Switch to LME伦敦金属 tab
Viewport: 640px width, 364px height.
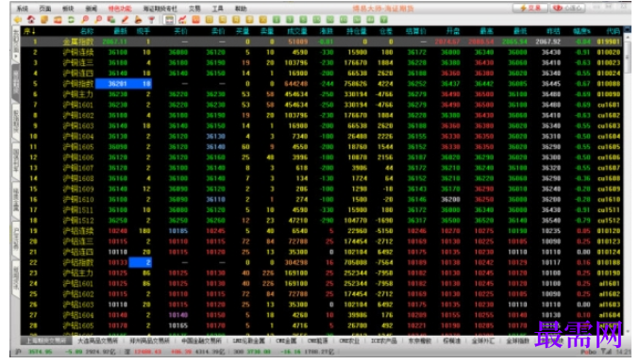pos(249,340)
